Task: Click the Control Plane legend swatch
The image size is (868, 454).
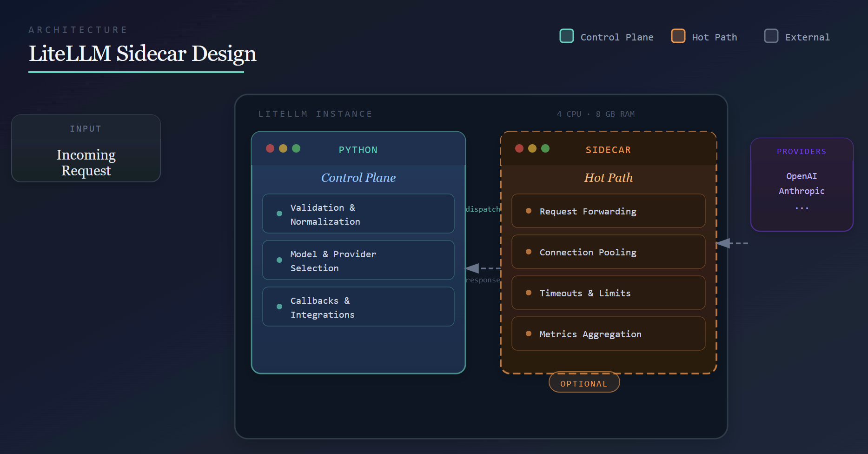Action: (x=566, y=36)
